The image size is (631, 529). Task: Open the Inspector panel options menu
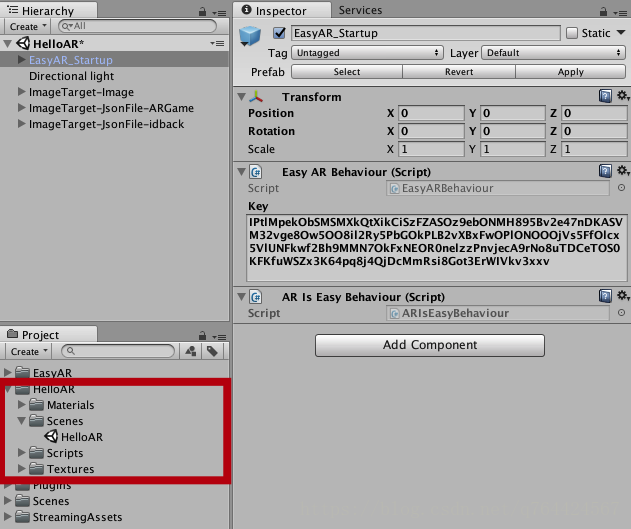pyautogui.click(x=620, y=13)
